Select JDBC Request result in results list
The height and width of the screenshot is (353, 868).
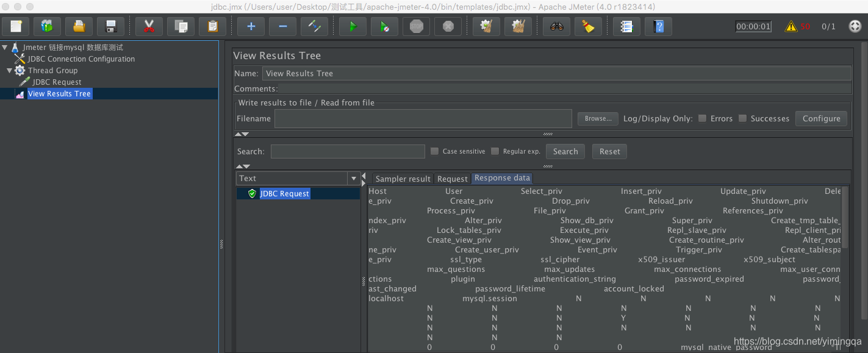[x=285, y=193]
